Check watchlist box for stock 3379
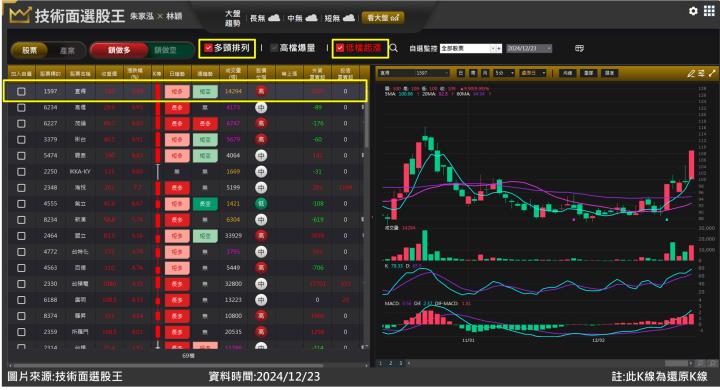The width and height of the screenshot is (720, 390). coord(21,140)
